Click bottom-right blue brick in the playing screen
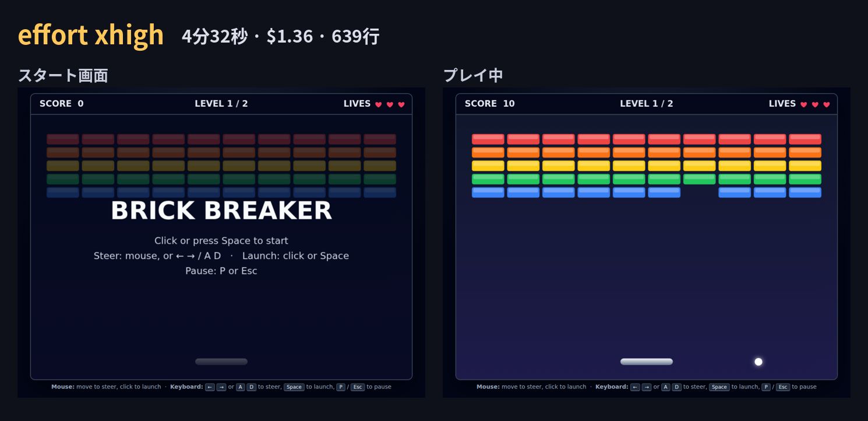This screenshot has width=868, height=421. (805, 192)
